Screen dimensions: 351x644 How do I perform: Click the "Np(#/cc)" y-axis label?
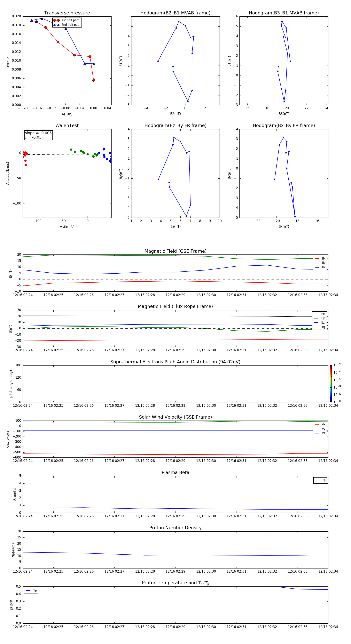point(13,550)
